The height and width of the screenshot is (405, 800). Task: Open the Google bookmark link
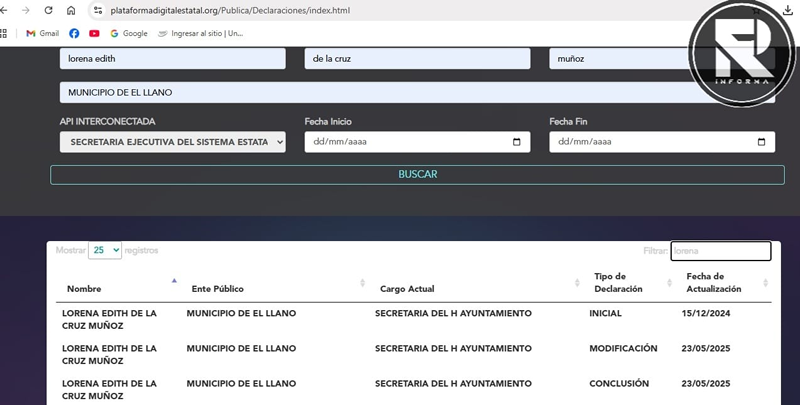pyautogui.click(x=128, y=33)
